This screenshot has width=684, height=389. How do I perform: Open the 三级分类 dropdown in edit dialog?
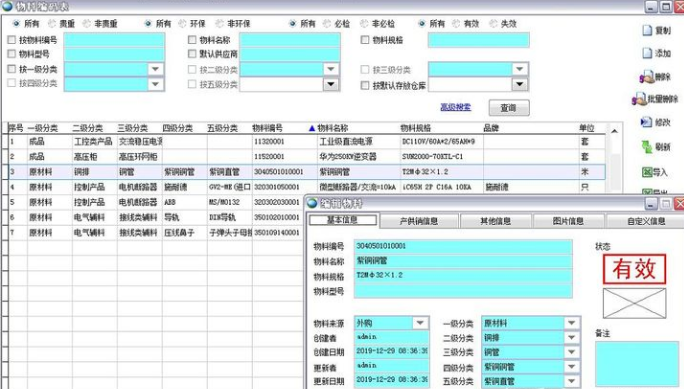tap(571, 352)
